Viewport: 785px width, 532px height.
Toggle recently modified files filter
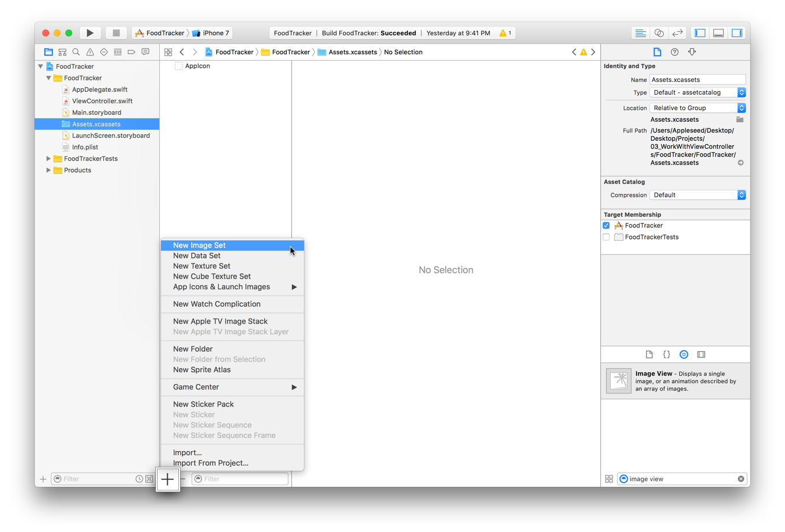coord(139,479)
